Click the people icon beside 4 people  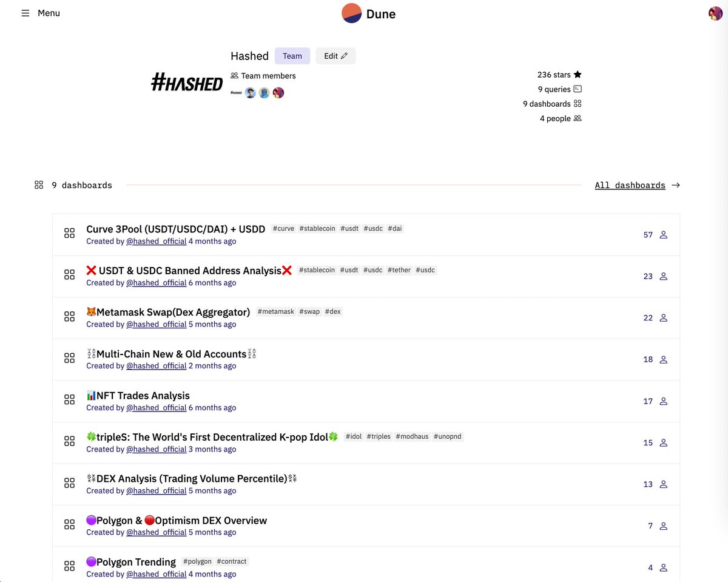[578, 118]
